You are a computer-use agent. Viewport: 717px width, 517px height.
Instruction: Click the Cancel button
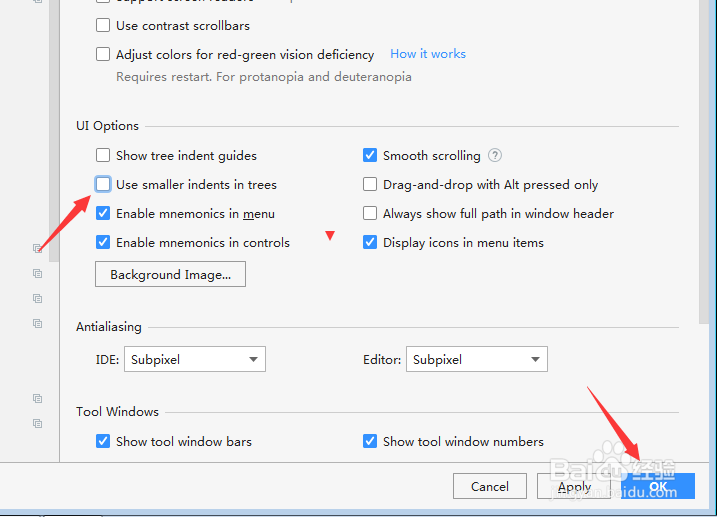click(490, 486)
